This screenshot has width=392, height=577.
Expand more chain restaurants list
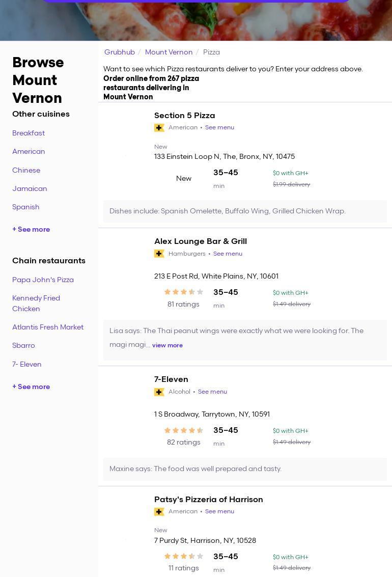point(31,387)
